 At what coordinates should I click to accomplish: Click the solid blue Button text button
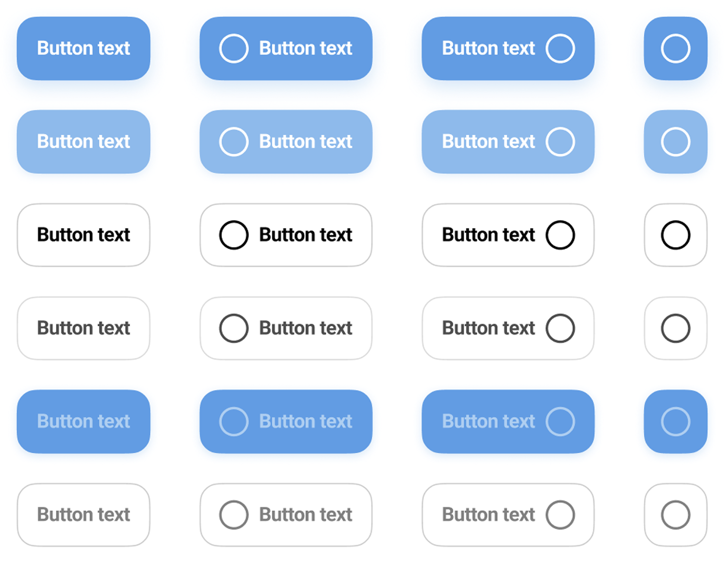coord(83,48)
